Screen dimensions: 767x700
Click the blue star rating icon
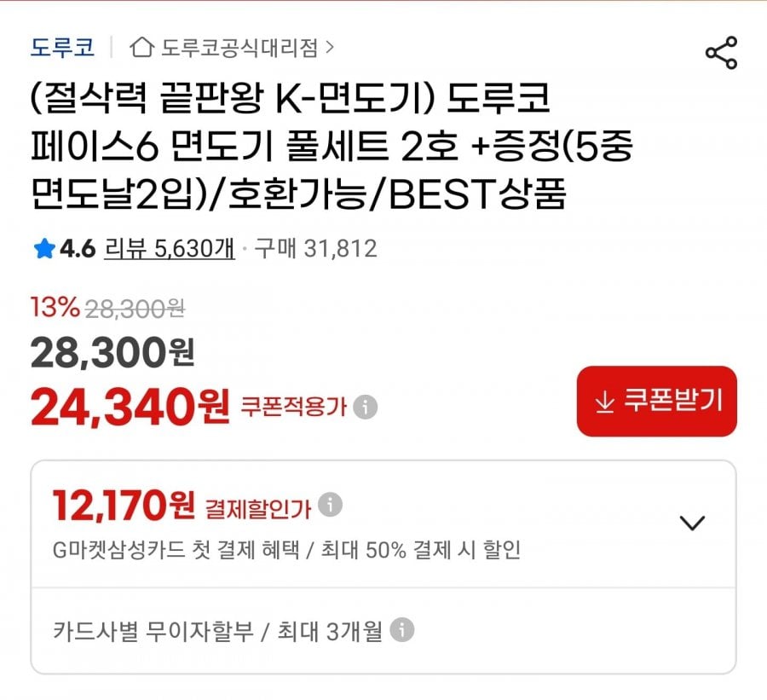pyautogui.click(x=43, y=249)
